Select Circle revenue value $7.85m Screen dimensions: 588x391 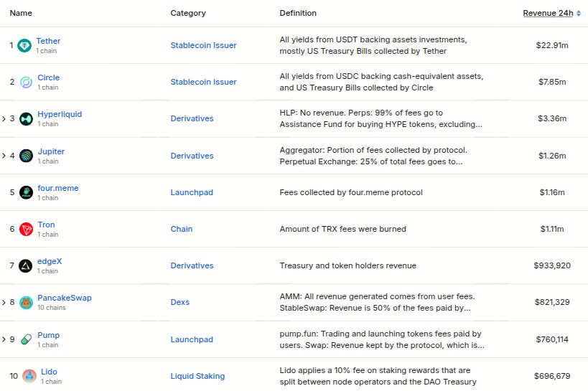click(x=552, y=82)
